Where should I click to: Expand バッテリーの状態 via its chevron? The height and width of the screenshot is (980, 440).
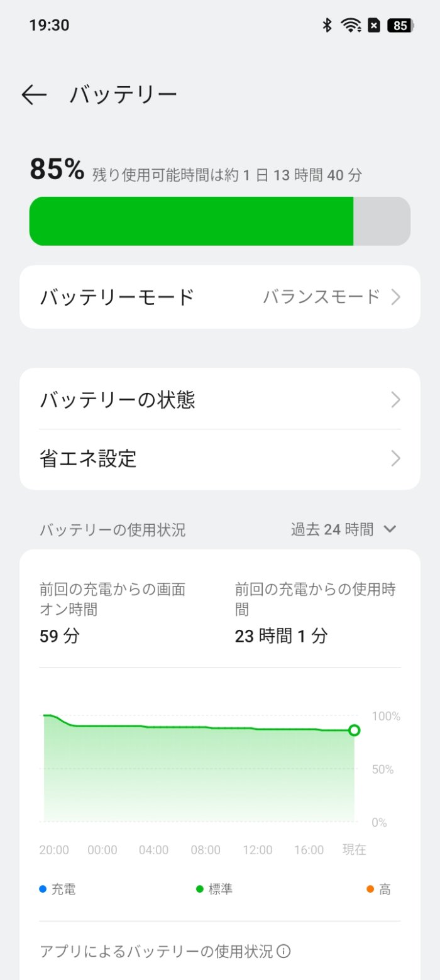coord(396,399)
